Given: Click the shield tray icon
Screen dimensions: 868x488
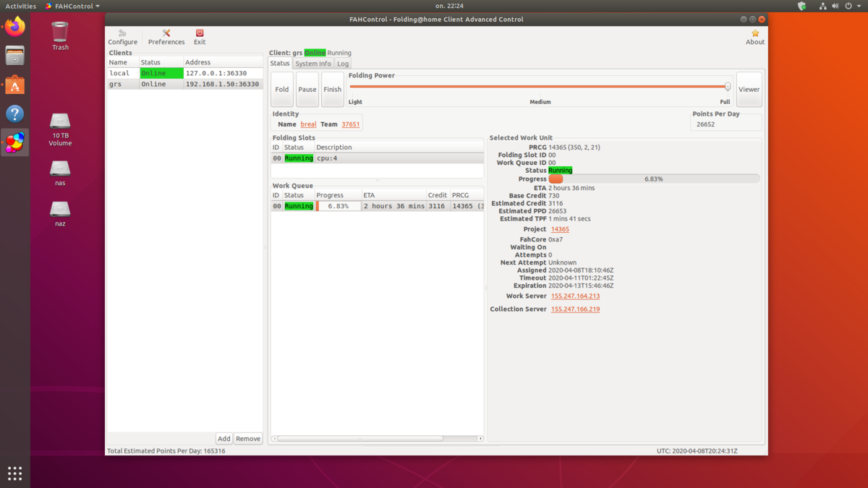Looking at the screenshot, I should tap(801, 6).
